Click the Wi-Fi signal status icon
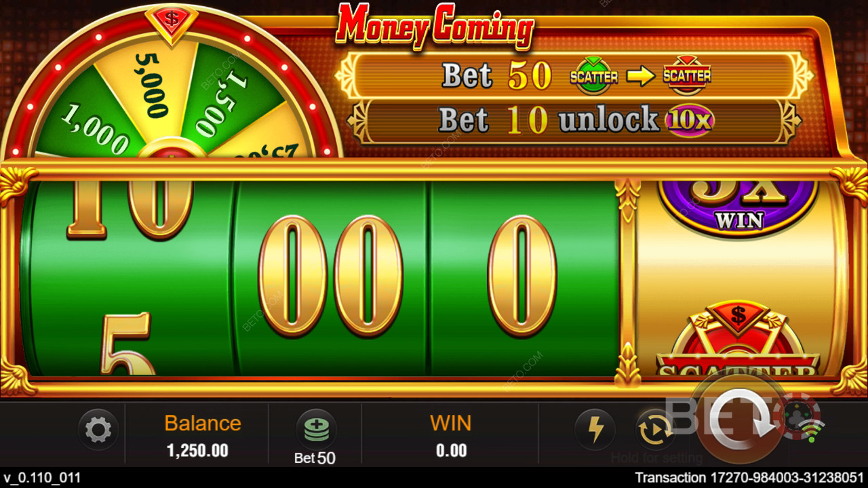Image resolution: width=868 pixels, height=488 pixels. click(812, 430)
